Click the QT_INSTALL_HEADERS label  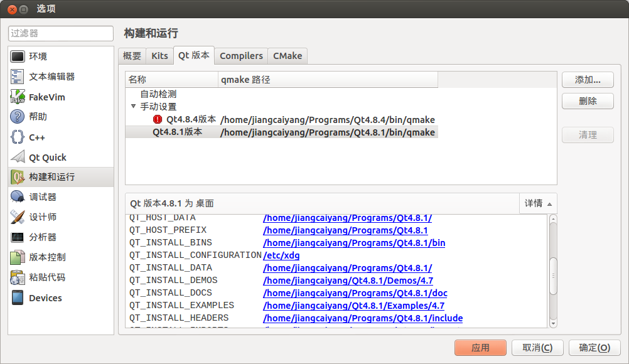click(x=179, y=318)
